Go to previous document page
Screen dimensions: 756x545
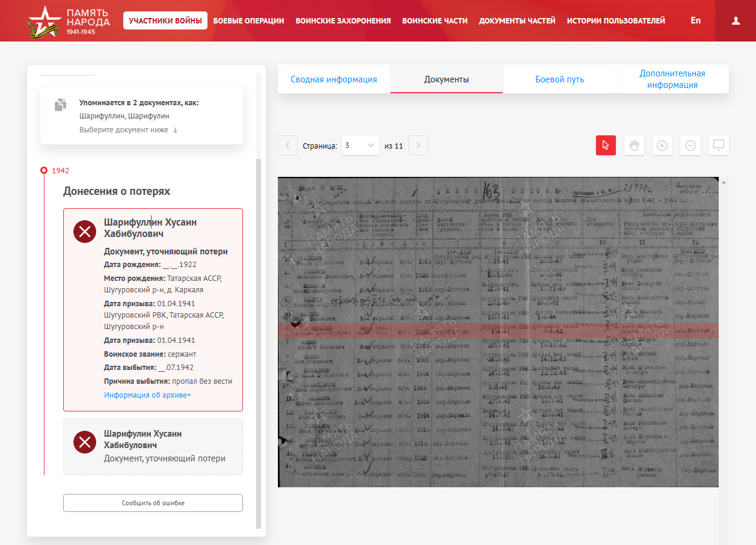pos(287,146)
